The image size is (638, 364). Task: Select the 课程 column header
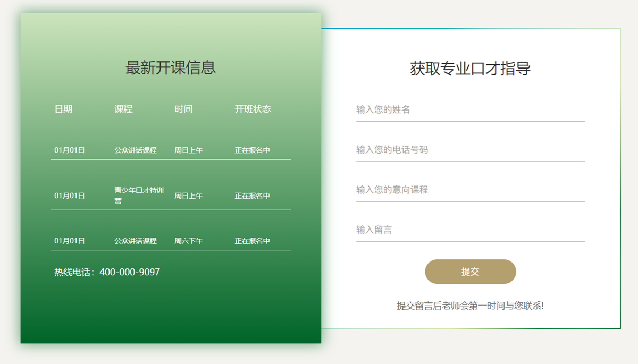point(123,109)
